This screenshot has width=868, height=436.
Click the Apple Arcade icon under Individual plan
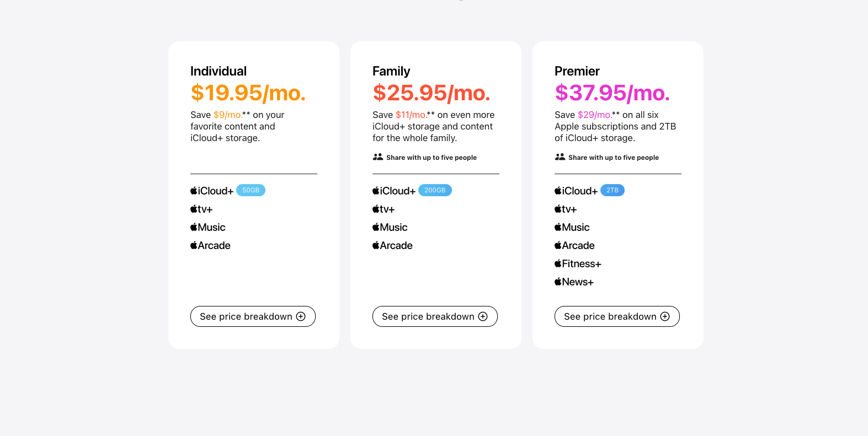pyautogui.click(x=193, y=245)
